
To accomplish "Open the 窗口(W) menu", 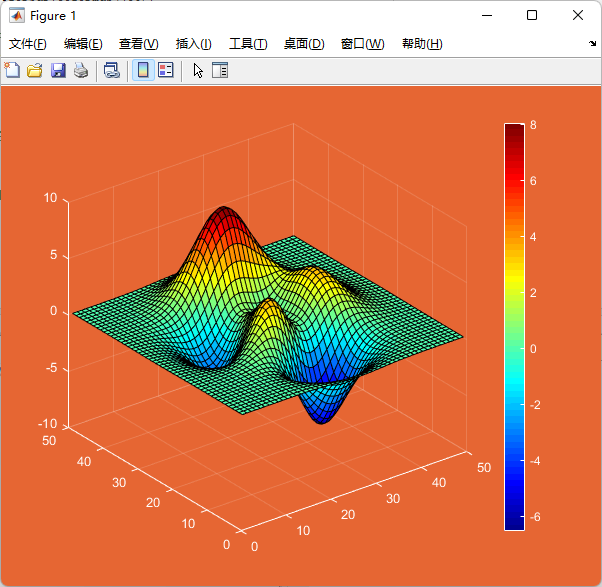I will [x=362, y=44].
